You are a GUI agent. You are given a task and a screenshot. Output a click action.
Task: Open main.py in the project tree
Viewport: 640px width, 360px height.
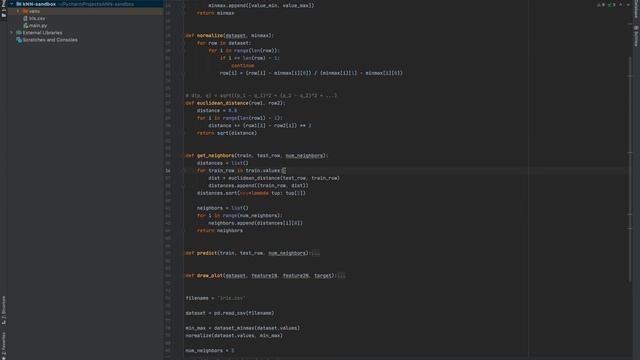[38, 26]
